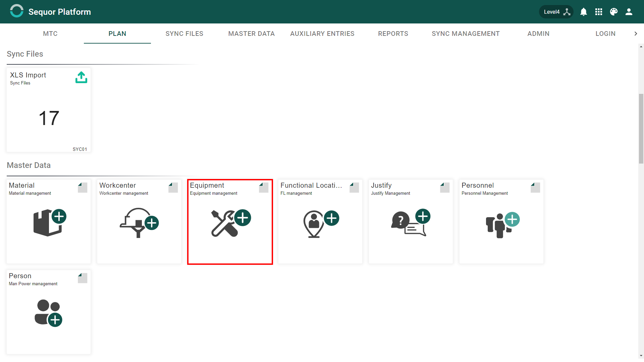Click the Sequor Platform logo icon
The image size is (644, 362).
pyautogui.click(x=17, y=11)
